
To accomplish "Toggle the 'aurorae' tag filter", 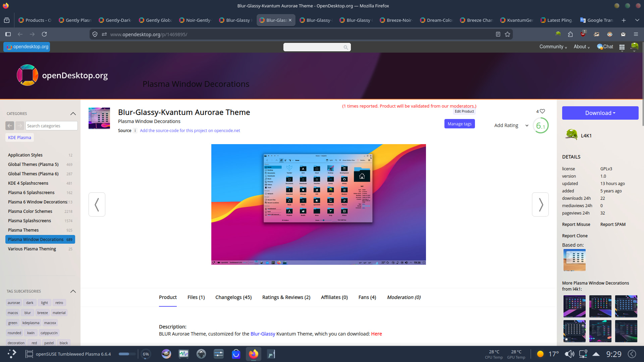I will point(14,303).
